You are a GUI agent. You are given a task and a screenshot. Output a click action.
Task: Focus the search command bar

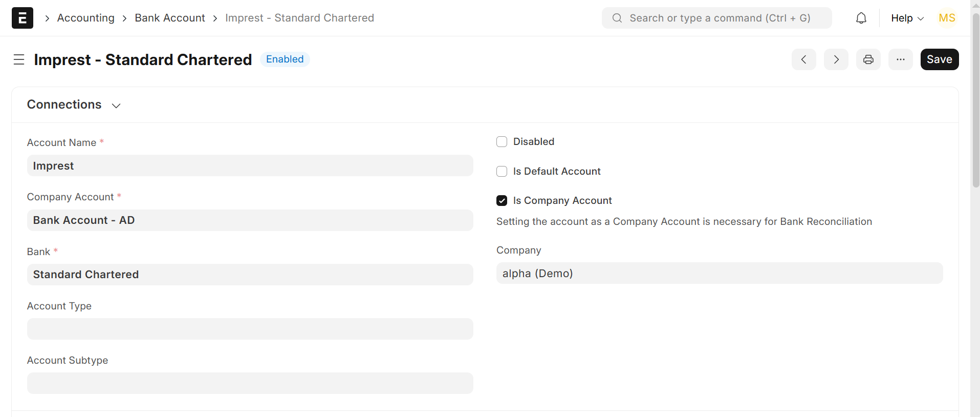pyautogui.click(x=716, y=18)
